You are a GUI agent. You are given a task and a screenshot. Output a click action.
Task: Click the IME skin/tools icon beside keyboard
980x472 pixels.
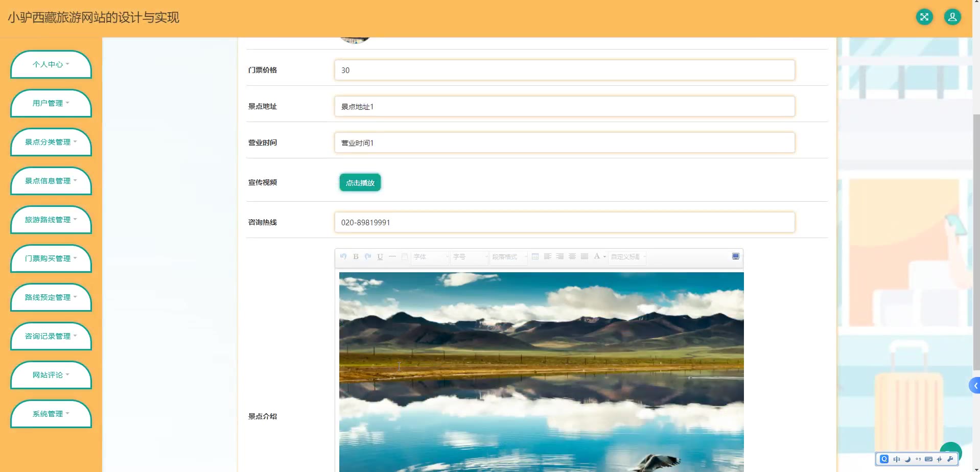tap(939, 459)
